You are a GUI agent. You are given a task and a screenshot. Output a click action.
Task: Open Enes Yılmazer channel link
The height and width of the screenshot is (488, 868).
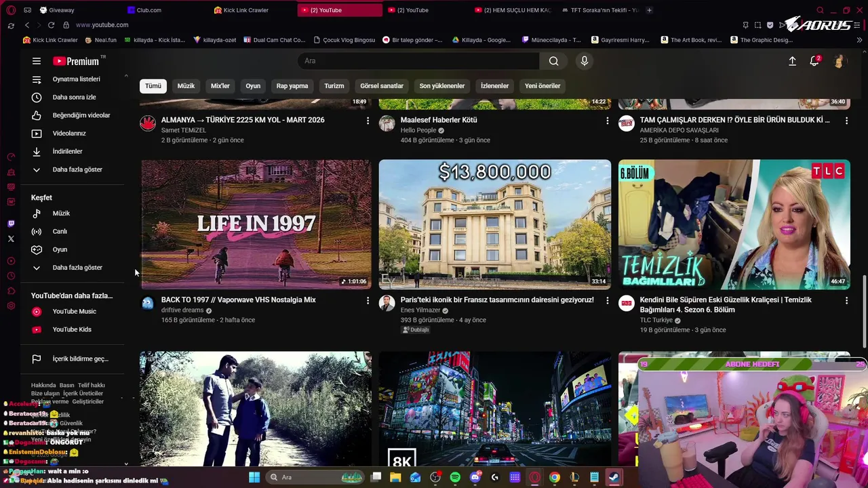point(420,310)
